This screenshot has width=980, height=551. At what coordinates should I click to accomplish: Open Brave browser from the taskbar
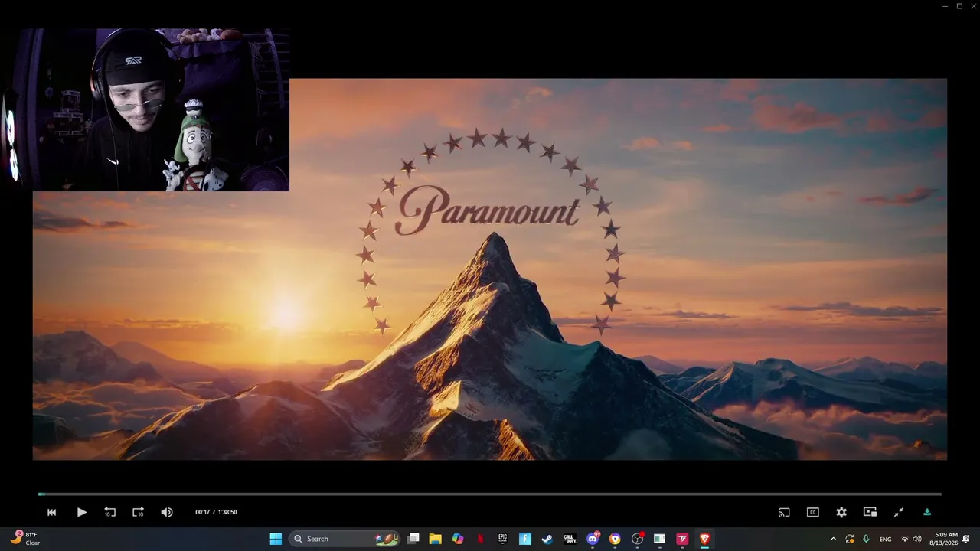click(704, 539)
